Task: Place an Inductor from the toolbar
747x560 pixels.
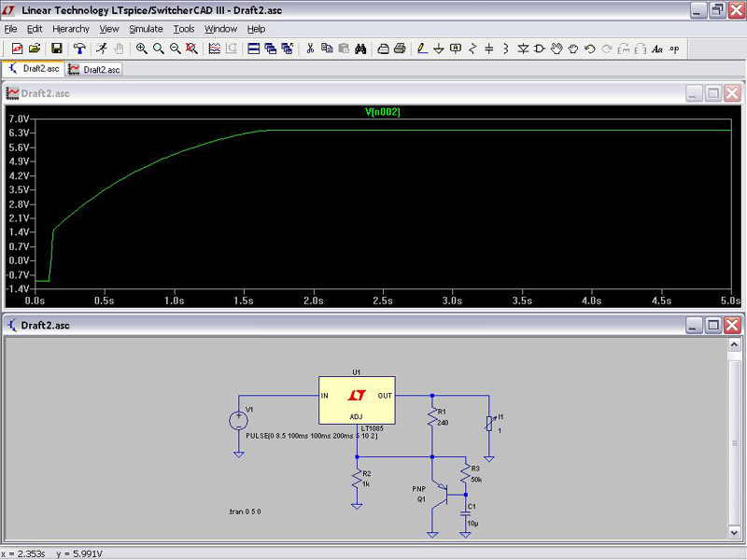Action: click(x=506, y=49)
